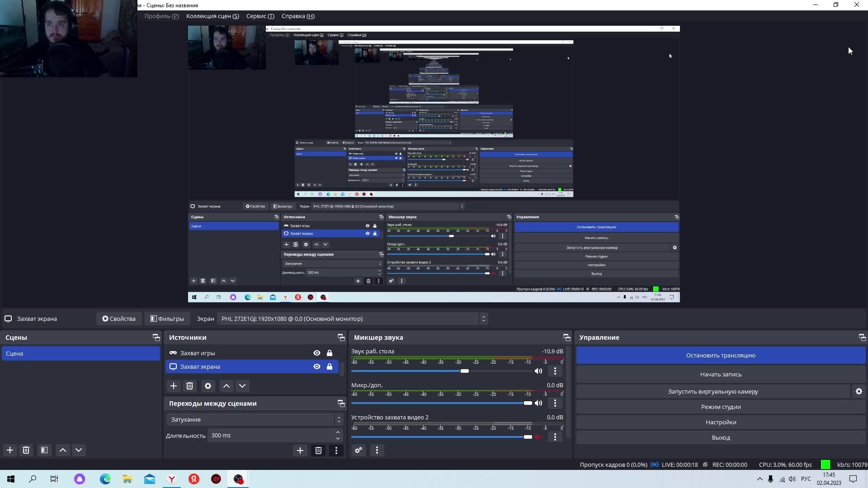Open virtual camera settings gear icon

[859, 392]
